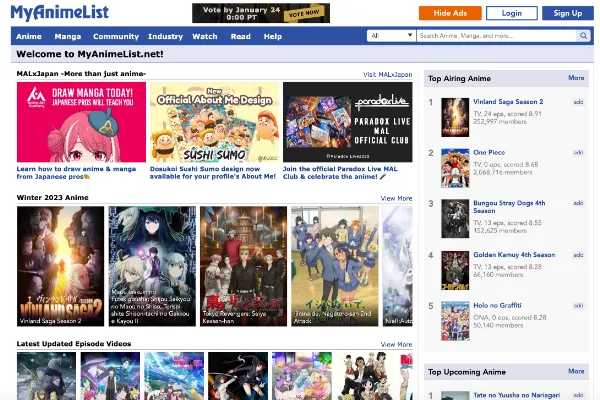The height and width of the screenshot is (400, 600).
Task: Click View More for Latest Episode Videos
Action: pyautogui.click(x=396, y=344)
